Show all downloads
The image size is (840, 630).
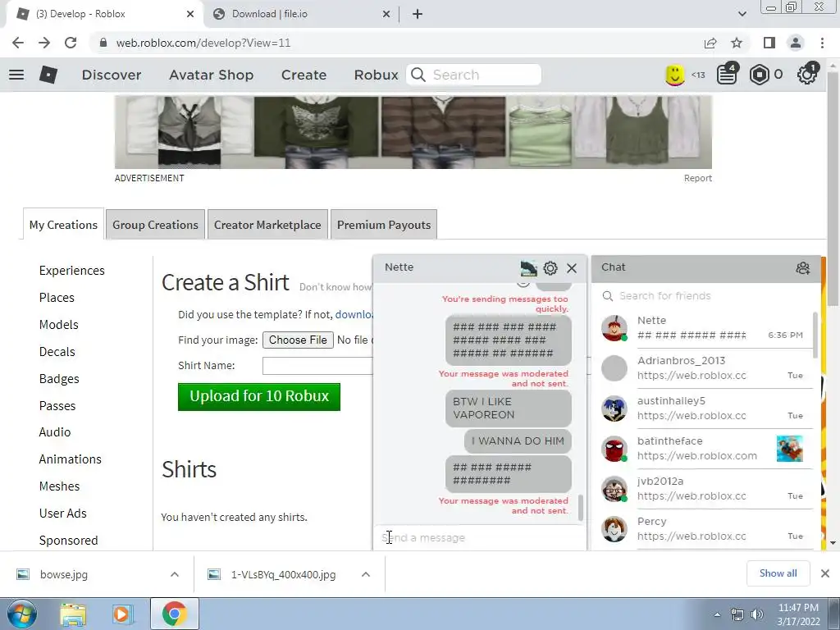778,573
